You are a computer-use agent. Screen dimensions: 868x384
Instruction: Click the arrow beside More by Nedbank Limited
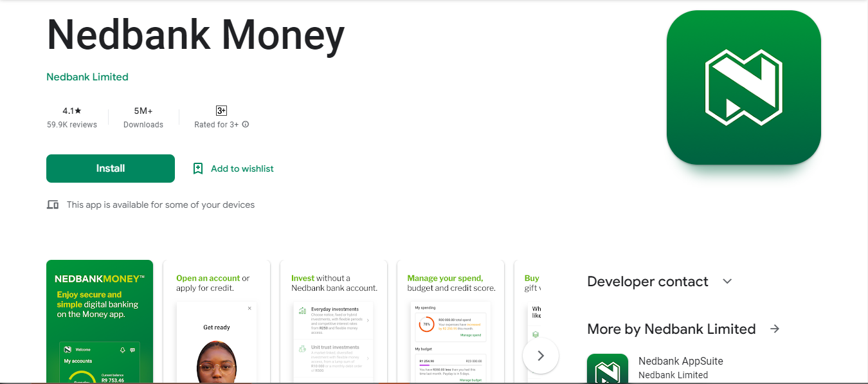775,328
